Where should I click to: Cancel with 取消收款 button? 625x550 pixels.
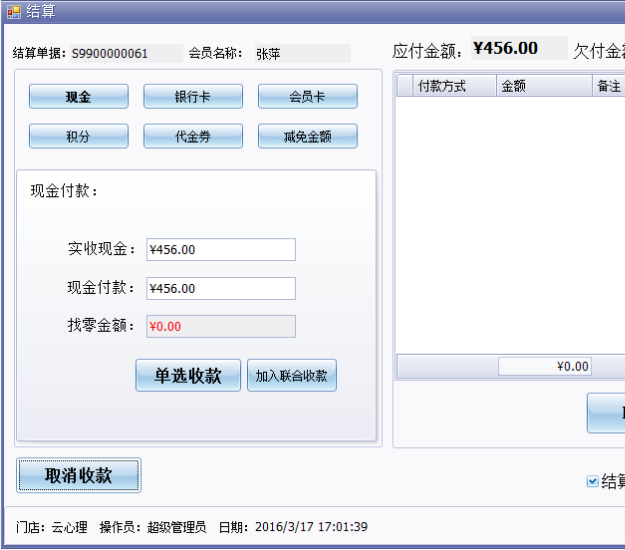(x=79, y=475)
